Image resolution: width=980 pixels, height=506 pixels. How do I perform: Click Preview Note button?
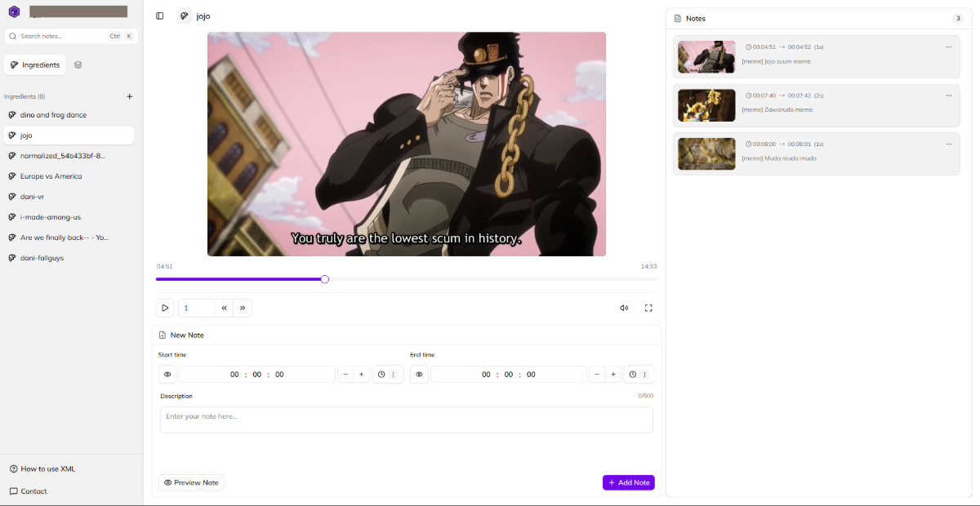click(x=191, y=482)
